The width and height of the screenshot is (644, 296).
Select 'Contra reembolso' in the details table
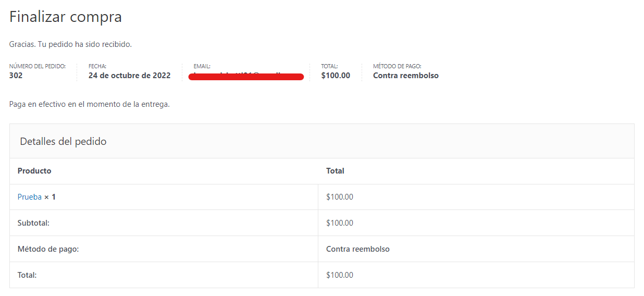(358, 249)
